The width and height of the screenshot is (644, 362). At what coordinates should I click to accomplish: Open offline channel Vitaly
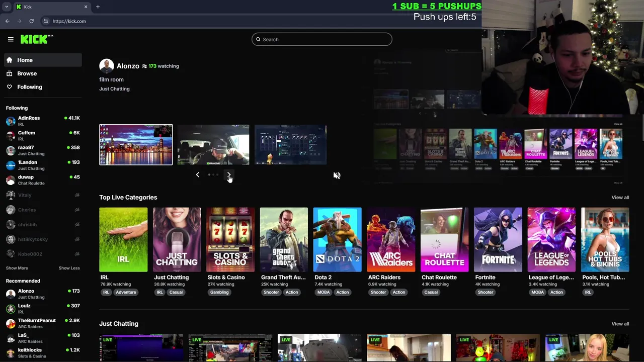pos(43,195)
